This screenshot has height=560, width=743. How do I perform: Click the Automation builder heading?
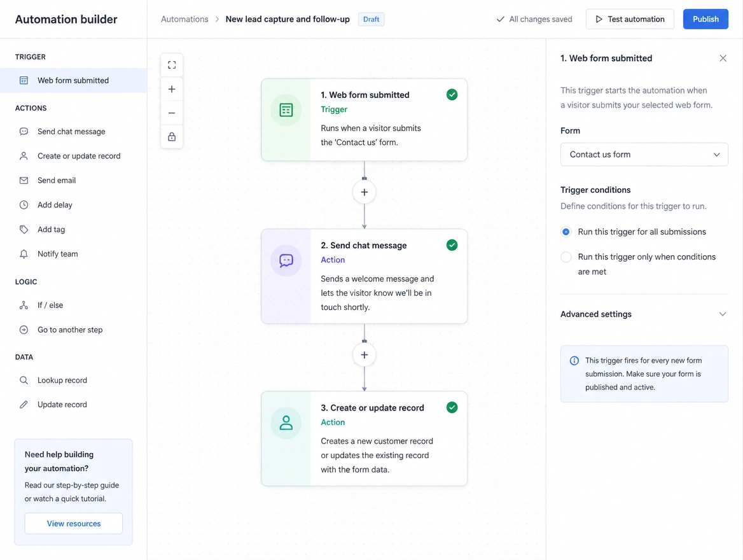66,20
